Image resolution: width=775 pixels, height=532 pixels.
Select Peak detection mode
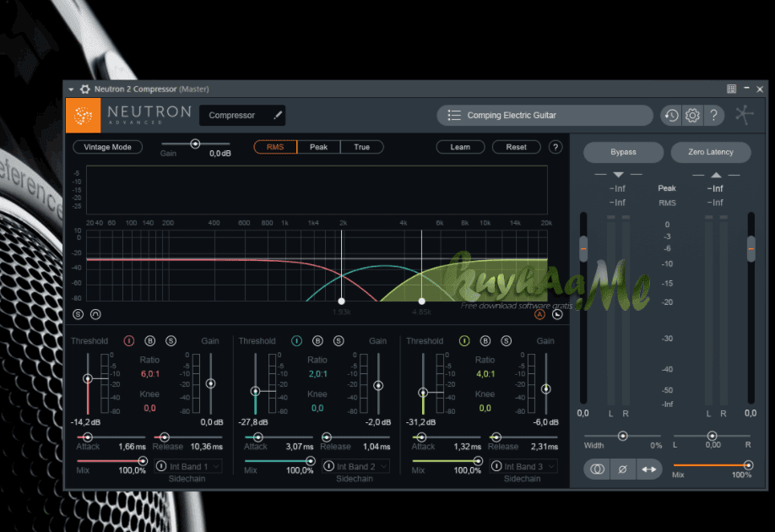point(319,147)
